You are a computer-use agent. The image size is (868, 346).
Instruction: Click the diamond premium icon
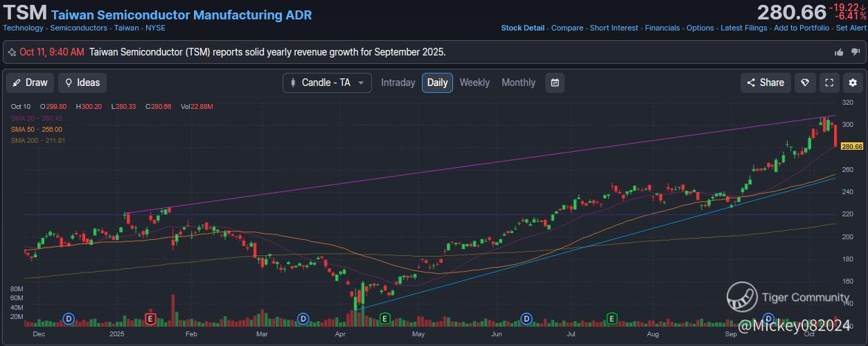point(804,83)
